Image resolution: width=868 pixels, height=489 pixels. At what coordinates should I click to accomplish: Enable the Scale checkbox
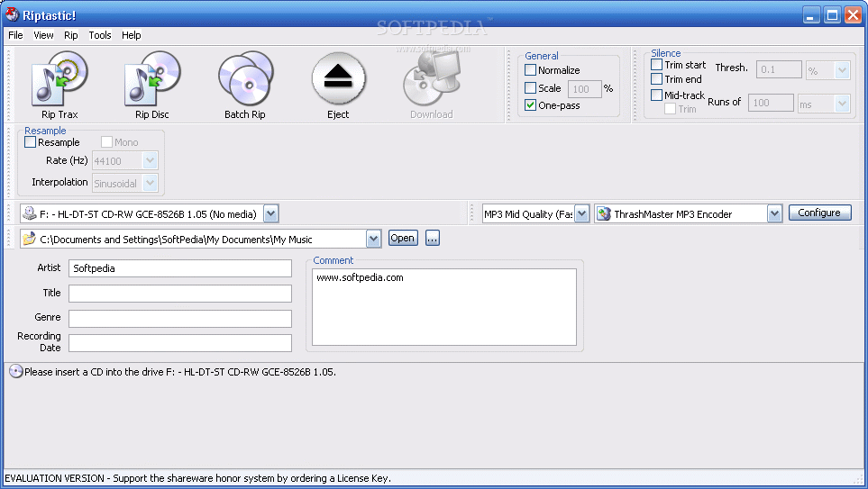click(x=530, y=87)
